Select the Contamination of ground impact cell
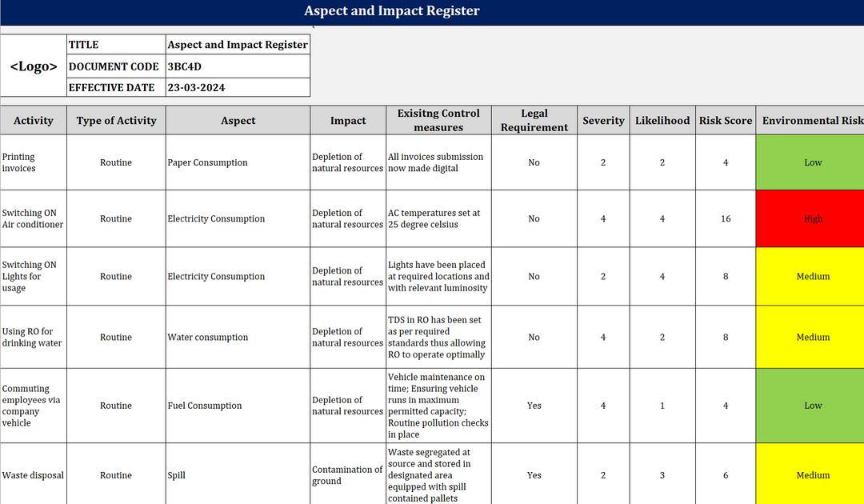Image resolution: width=864 pixels, height=504 pixels. 348,475
